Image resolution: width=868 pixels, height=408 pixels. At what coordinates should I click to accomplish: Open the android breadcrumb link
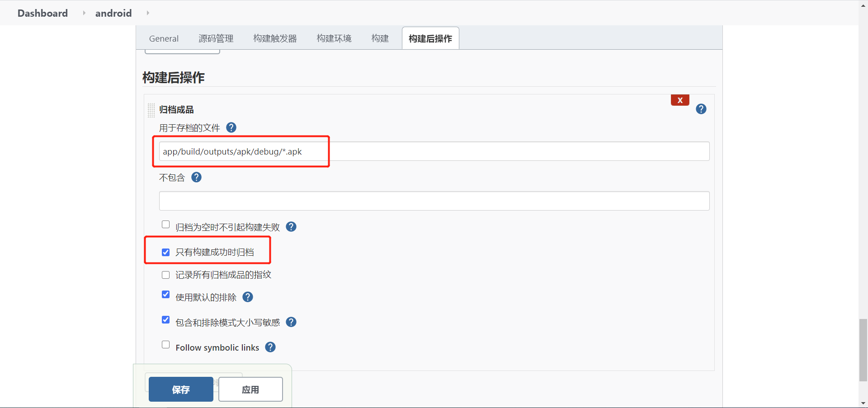coord(113,13)
